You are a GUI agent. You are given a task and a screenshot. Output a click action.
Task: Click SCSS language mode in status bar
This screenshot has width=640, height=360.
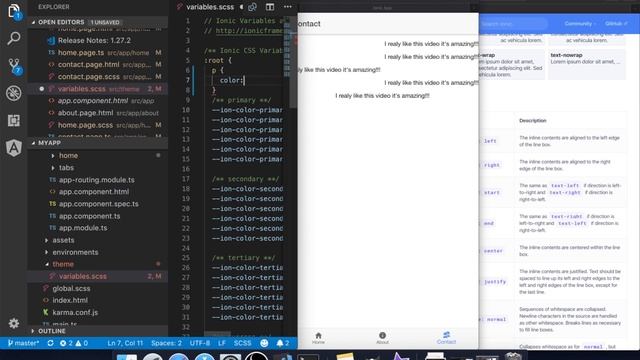coord(242,343)
